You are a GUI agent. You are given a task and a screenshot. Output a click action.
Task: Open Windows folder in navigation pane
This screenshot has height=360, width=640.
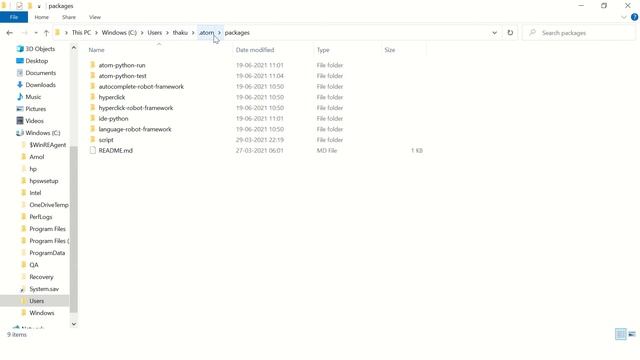click(42, 313)
